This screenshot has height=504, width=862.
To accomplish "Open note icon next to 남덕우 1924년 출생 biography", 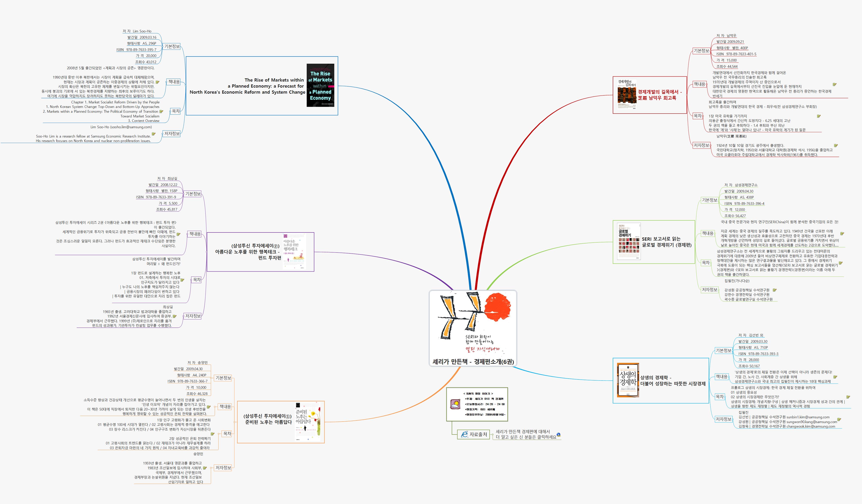I will coord(836,146).
